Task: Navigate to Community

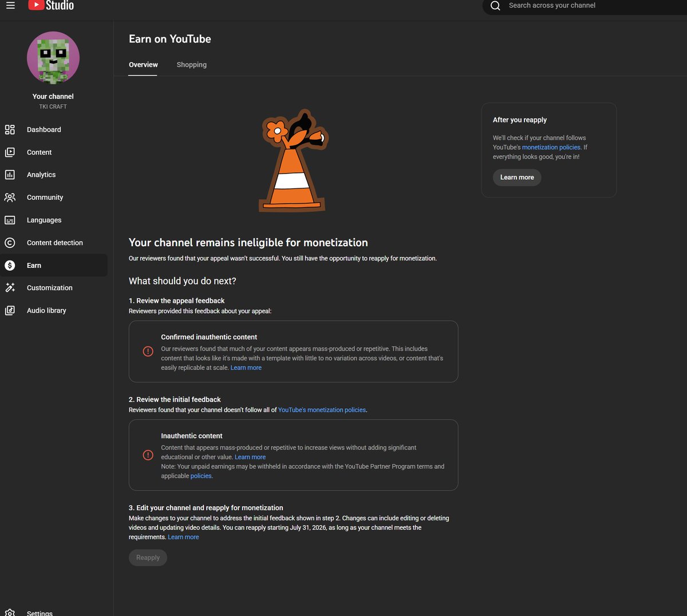Action: [x=54, y=198]
